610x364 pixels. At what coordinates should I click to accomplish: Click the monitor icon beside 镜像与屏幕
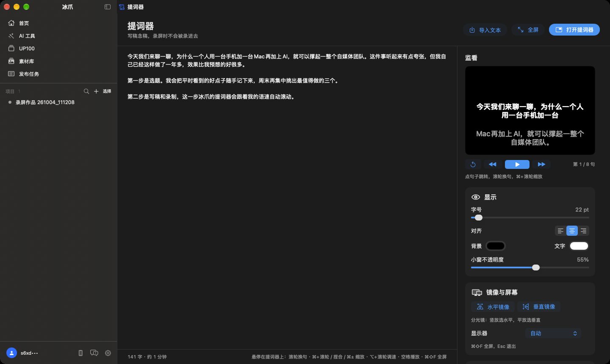point(477,292)
